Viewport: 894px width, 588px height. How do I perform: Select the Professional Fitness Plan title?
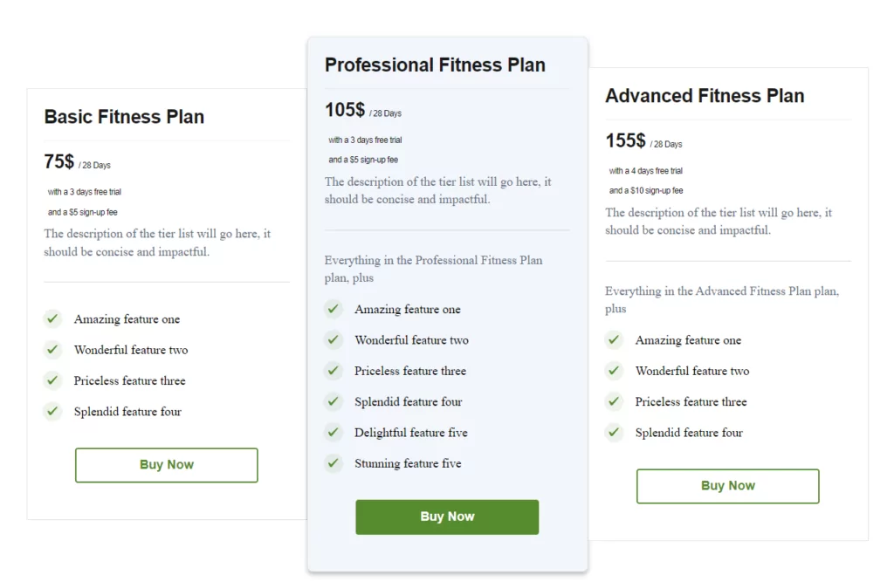coord(435,65)
